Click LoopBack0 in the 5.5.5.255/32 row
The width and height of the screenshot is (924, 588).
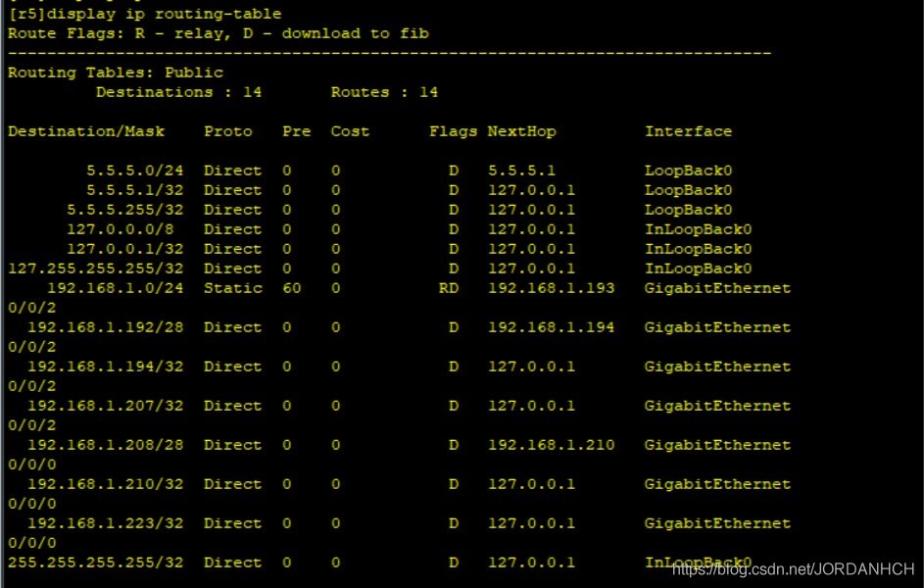click(688, 209)
